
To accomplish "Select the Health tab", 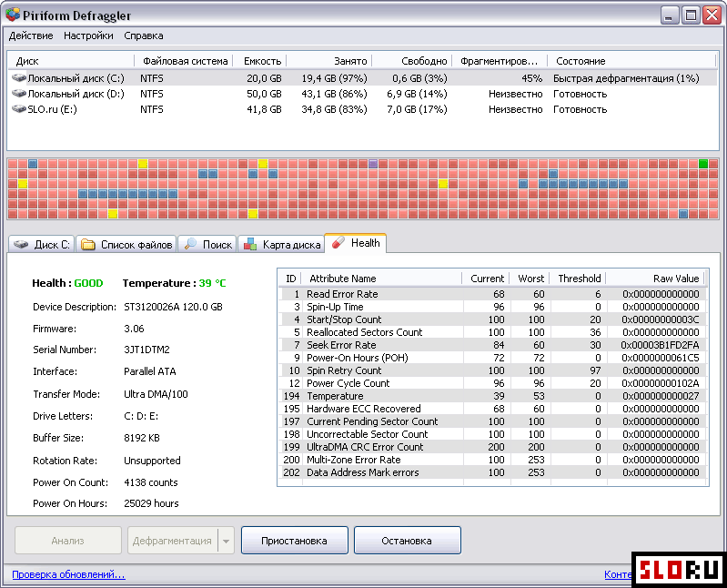I will pos(356,242).
